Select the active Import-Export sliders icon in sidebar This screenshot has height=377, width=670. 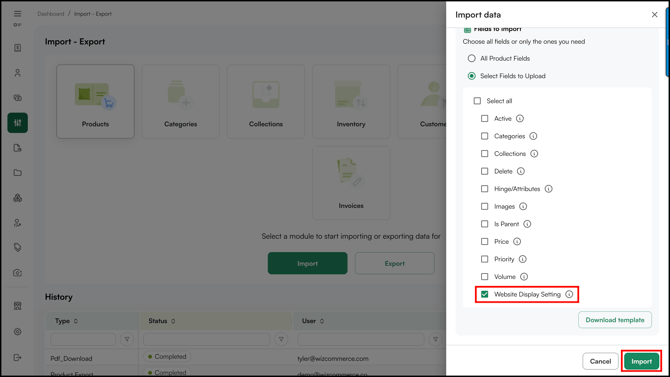tap(18, 123)
